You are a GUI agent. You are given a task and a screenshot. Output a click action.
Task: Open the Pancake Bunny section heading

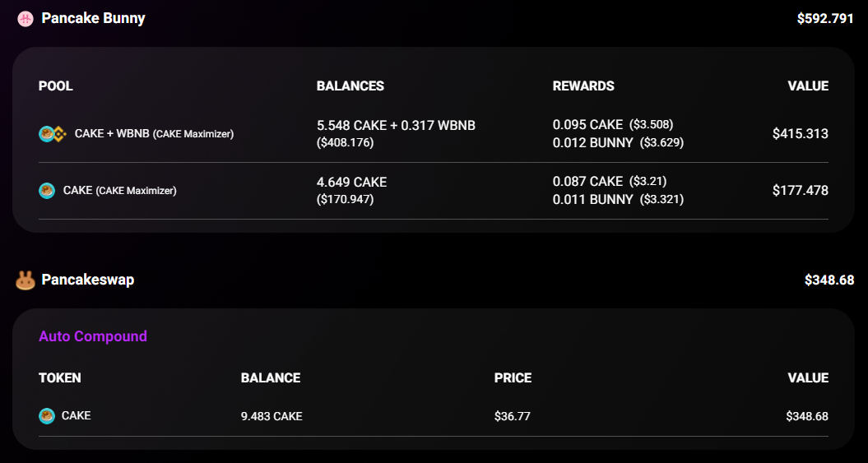[93, 18]
